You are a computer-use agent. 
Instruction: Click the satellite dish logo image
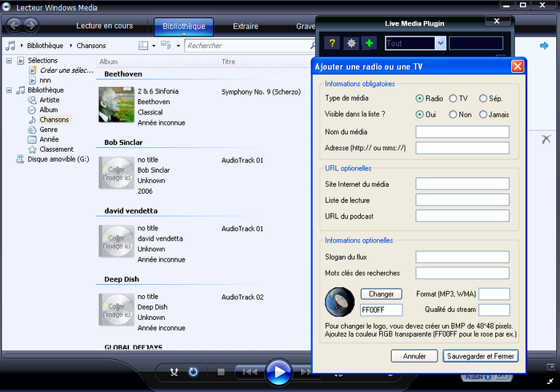coord(340,302)
